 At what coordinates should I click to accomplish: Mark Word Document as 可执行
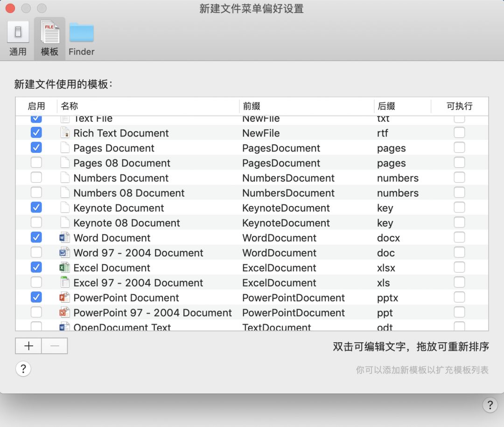coord(459,238)
